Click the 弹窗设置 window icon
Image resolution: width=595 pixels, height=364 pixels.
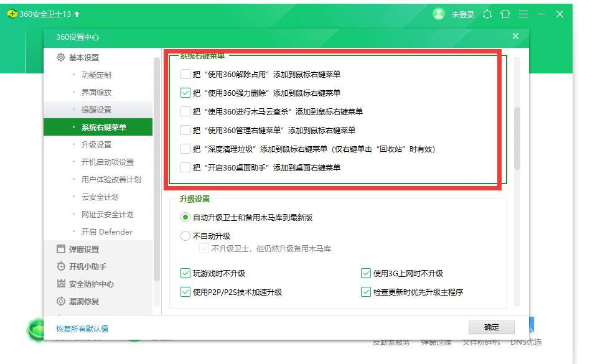click(x=61, y=249)
